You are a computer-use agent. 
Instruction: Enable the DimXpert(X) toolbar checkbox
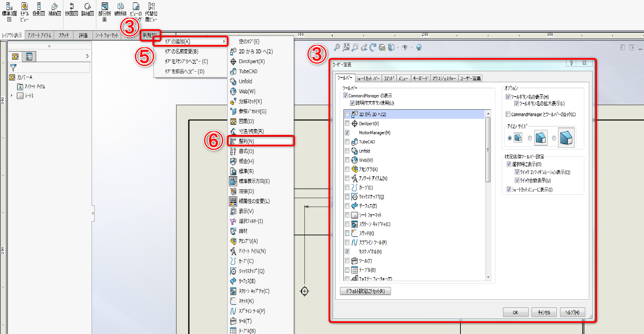tap(347, 124)
